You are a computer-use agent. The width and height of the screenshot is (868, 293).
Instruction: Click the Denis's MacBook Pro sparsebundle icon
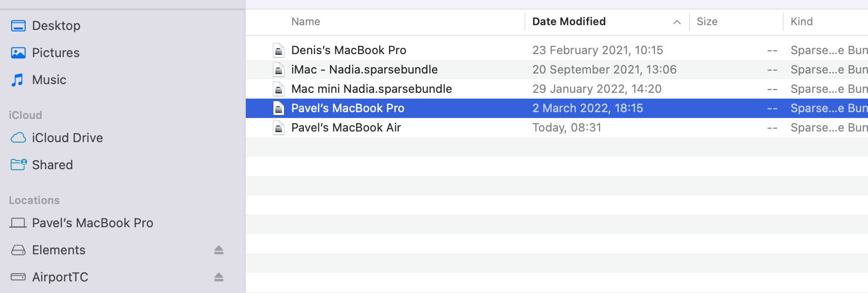(279, 50)
